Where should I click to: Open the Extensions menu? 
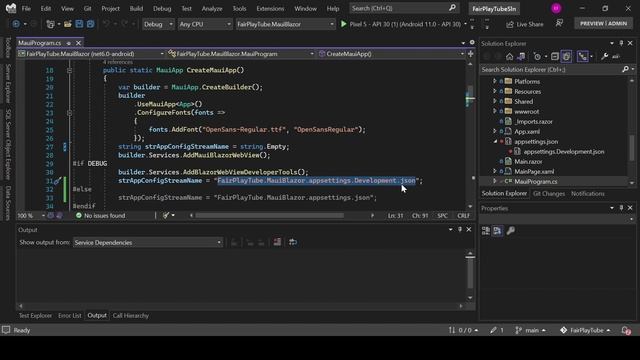pyautogui.click(x=270, y=8)
